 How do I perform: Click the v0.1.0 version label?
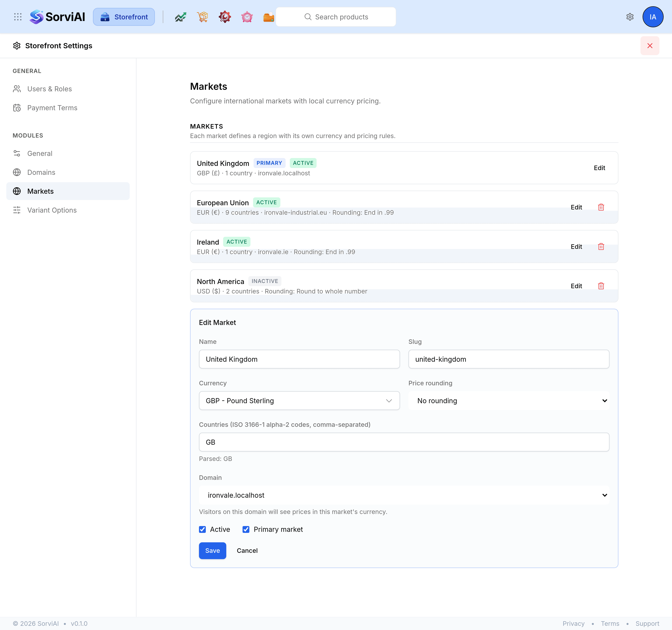(x=79, y=624)
